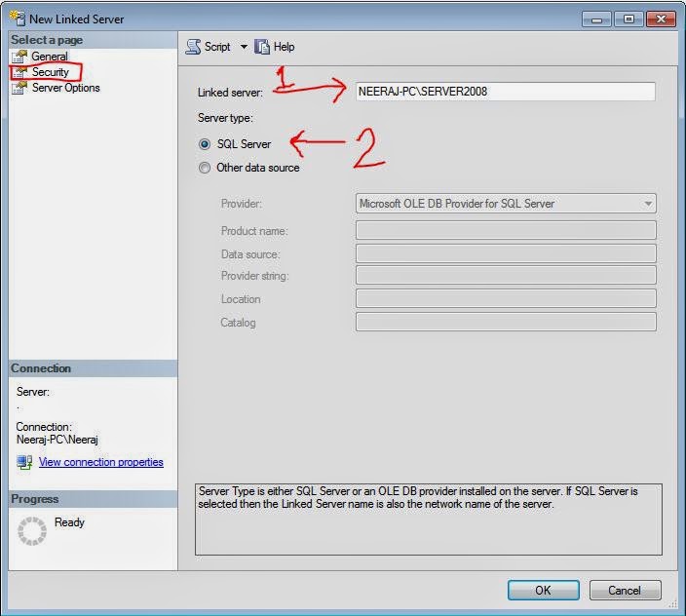686x616 pixels.
Task: Click the Neeraj-PC\Neeraj connection text
Action: point(57,440)
